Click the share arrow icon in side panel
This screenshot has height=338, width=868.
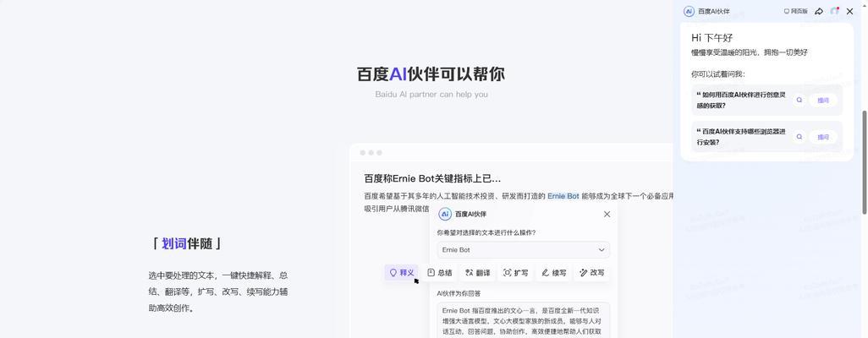819,11
